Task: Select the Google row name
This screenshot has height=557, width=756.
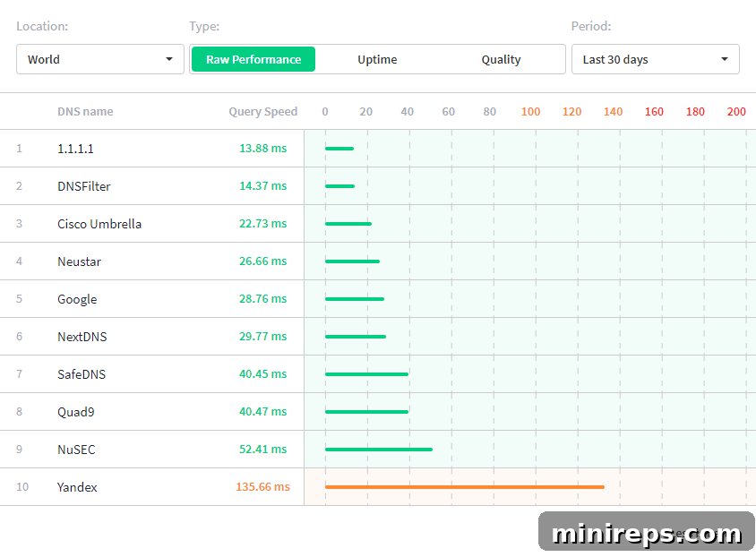Action: pos(77,299)
